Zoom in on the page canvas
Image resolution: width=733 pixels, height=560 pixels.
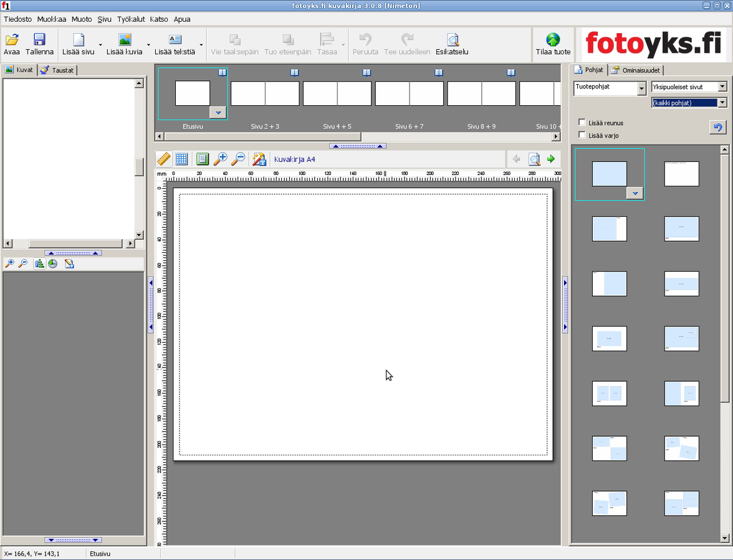tap(220, 159)
